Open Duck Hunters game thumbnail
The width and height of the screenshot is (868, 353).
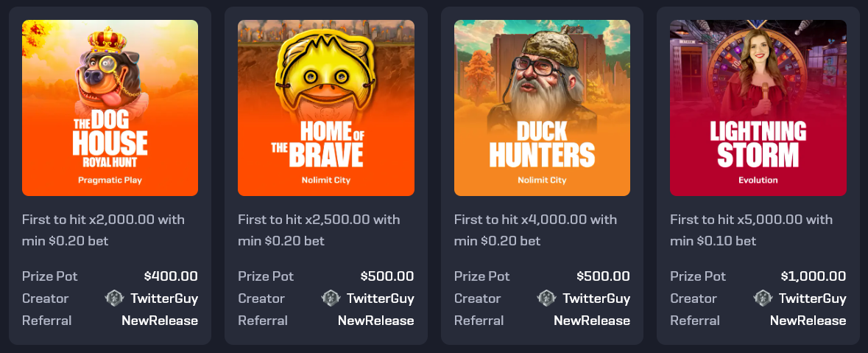click(542, 108)
